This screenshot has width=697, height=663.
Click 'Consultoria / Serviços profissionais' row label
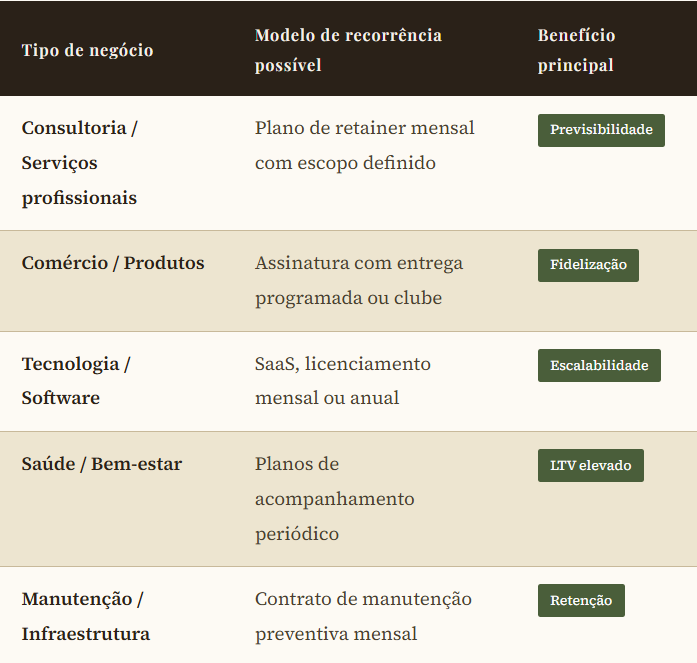(79, 163)
